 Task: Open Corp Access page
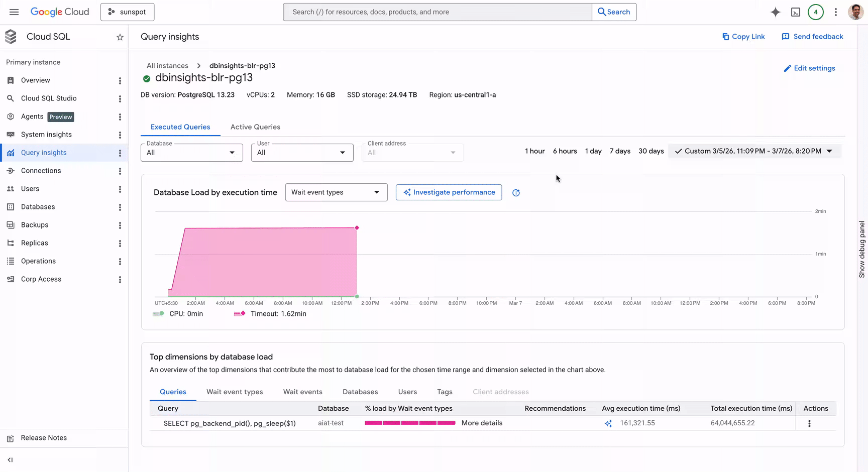[x=41, y=279]
